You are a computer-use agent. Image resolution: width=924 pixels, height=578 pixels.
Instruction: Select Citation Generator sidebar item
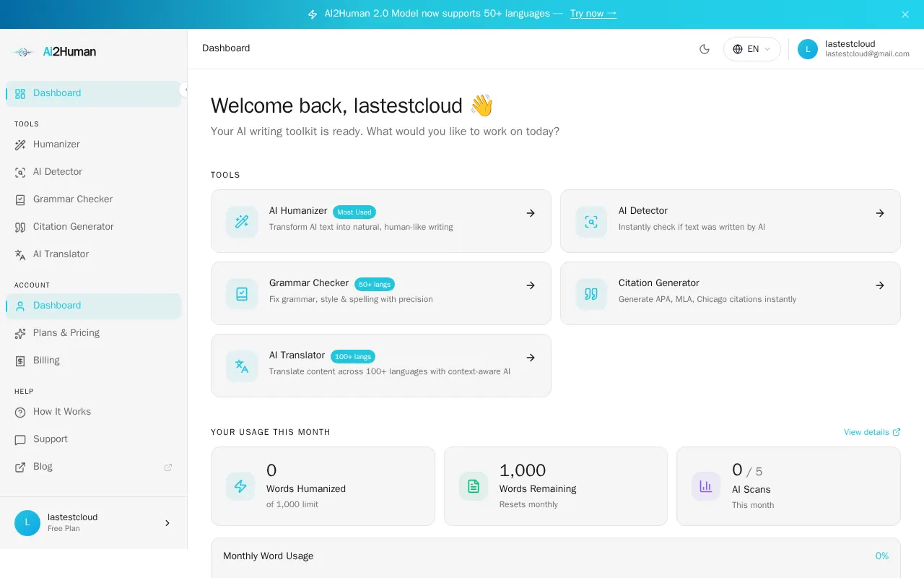[x=94, y=227]
